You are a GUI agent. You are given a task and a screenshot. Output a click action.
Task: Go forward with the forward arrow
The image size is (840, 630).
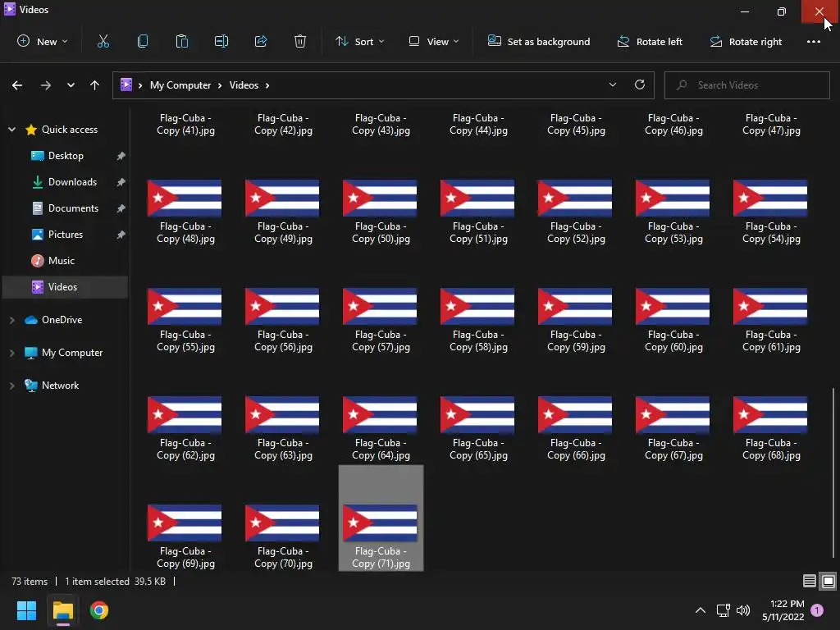46,85
